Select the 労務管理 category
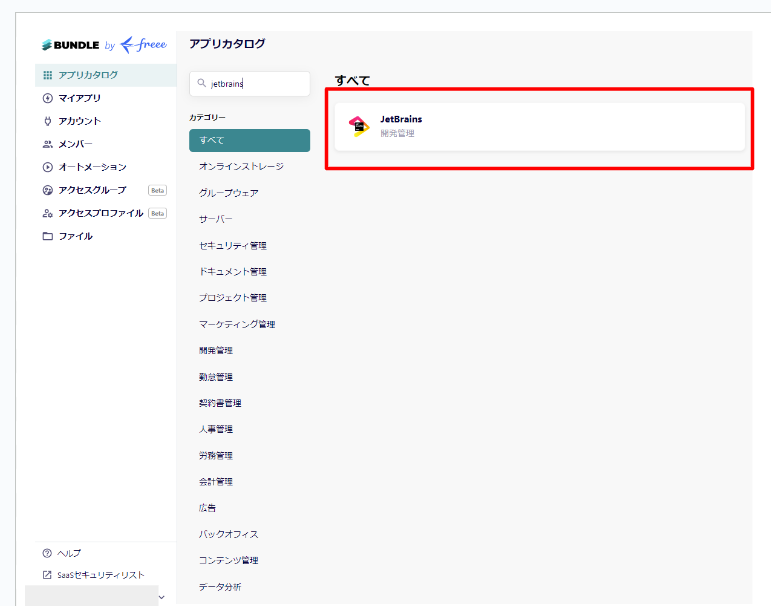This screenshot has height=606, width=771. coord(215,455)
